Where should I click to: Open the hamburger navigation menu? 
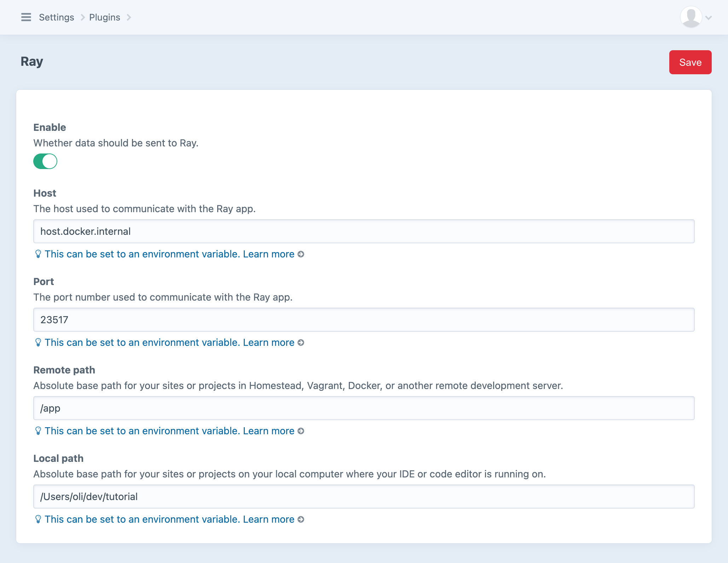point(26,17)
